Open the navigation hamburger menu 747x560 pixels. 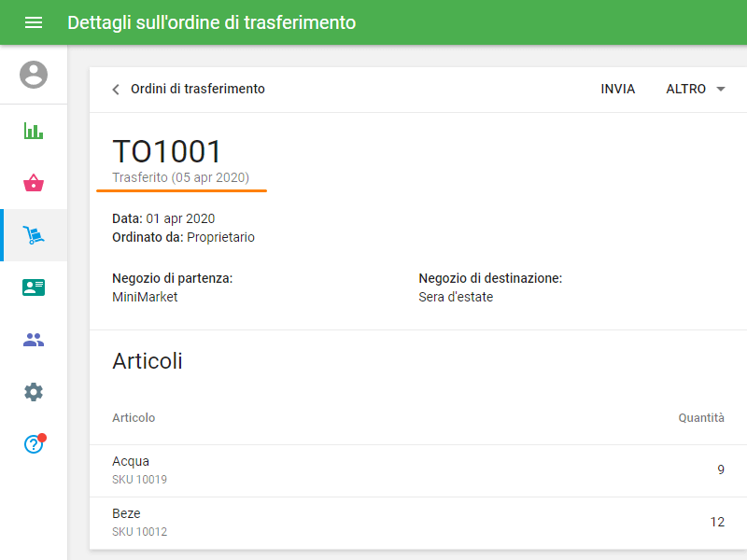(34, 22)
